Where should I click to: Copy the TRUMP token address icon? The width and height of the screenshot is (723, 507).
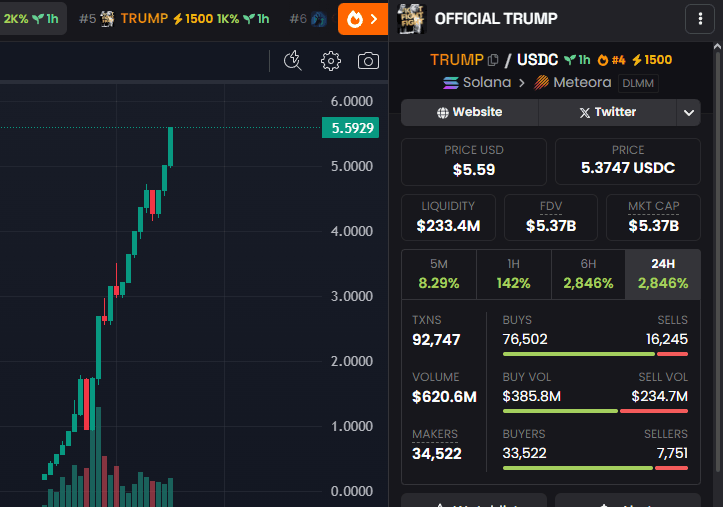point(493,60)
